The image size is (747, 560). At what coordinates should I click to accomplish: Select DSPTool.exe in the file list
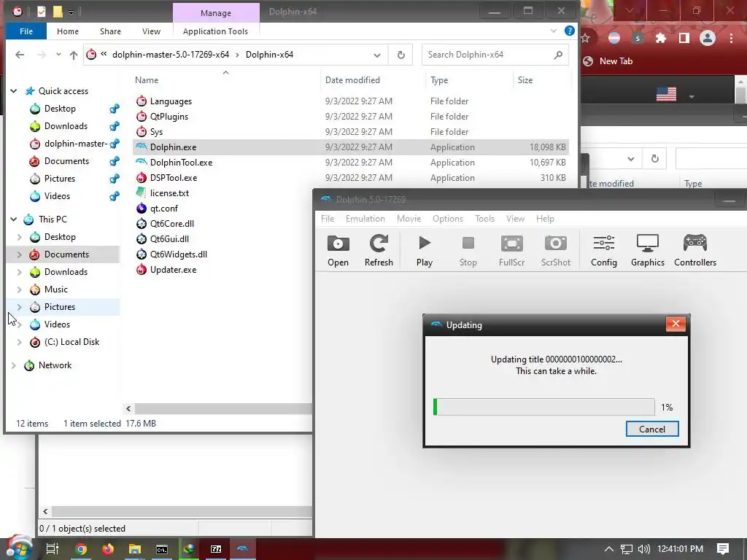tap(174, 178)
